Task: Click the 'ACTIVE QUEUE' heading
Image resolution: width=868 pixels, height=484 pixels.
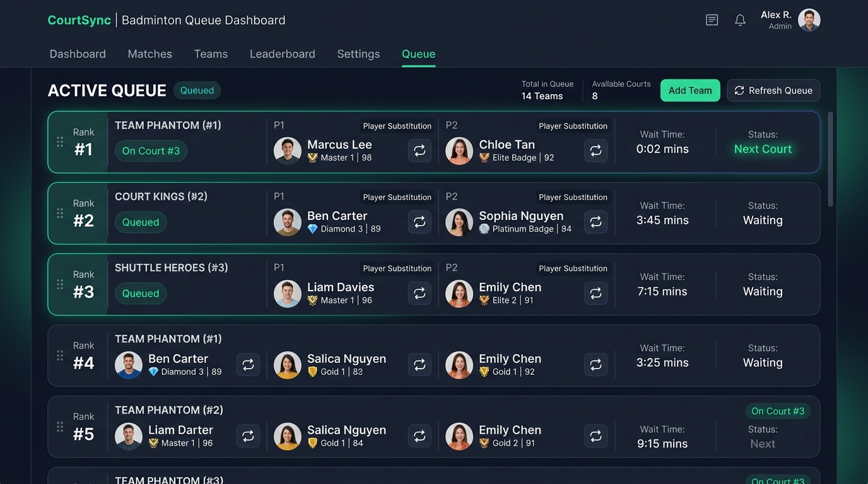Action: [x=107, y=91]
